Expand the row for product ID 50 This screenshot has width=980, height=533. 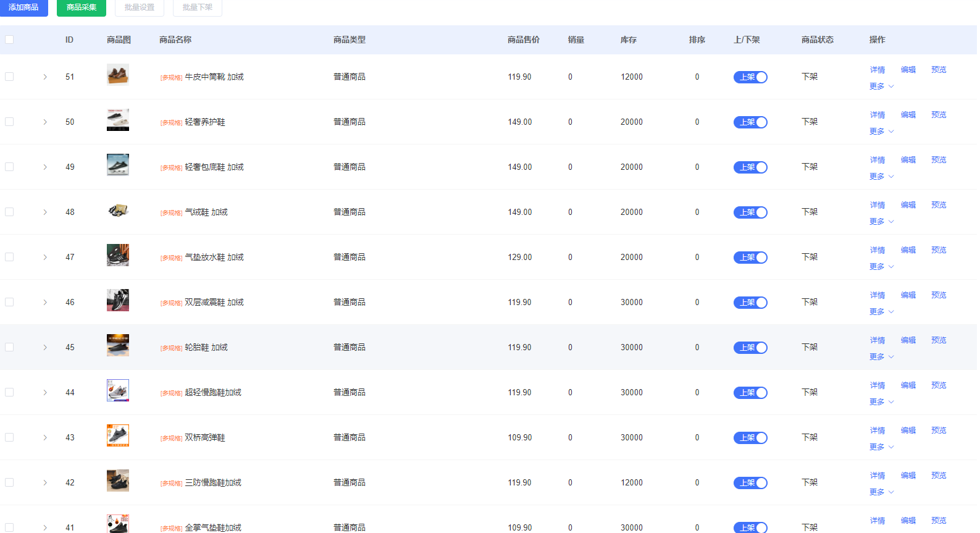tap(45, 122)
